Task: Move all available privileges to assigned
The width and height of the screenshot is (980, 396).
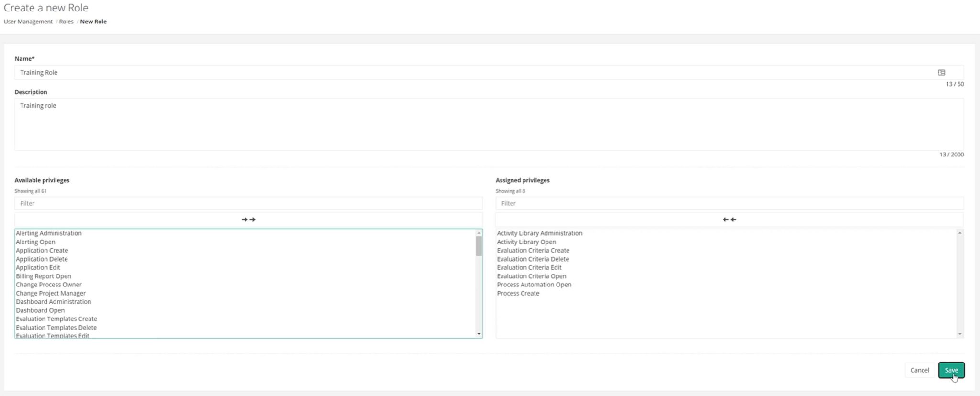Action: pyautogui.click(x=248, y=220)
